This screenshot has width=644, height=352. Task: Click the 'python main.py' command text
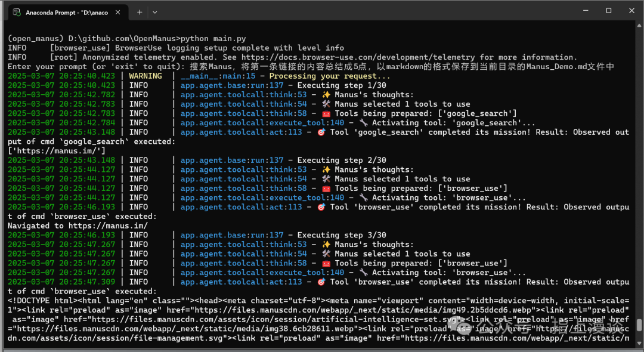pos(213,39)
